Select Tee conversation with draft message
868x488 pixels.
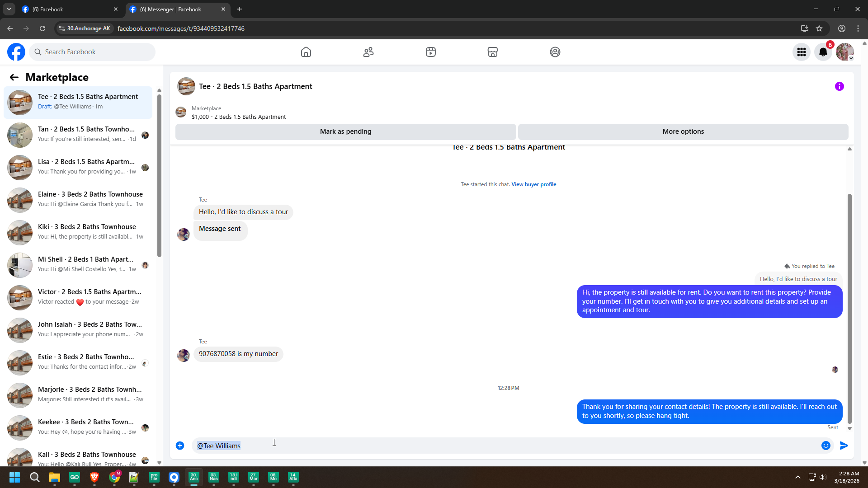(x=78, y=102)
